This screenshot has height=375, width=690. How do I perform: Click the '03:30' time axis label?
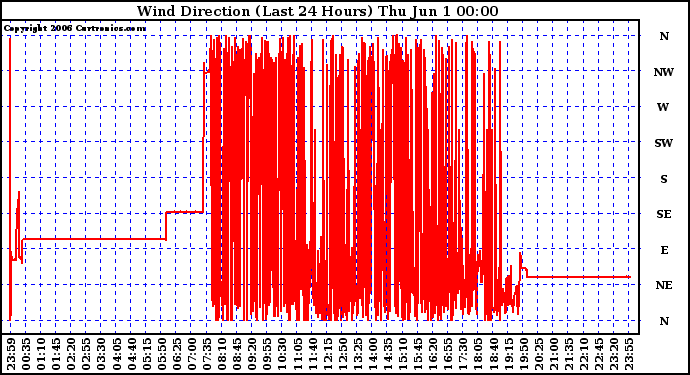(101, 354)
